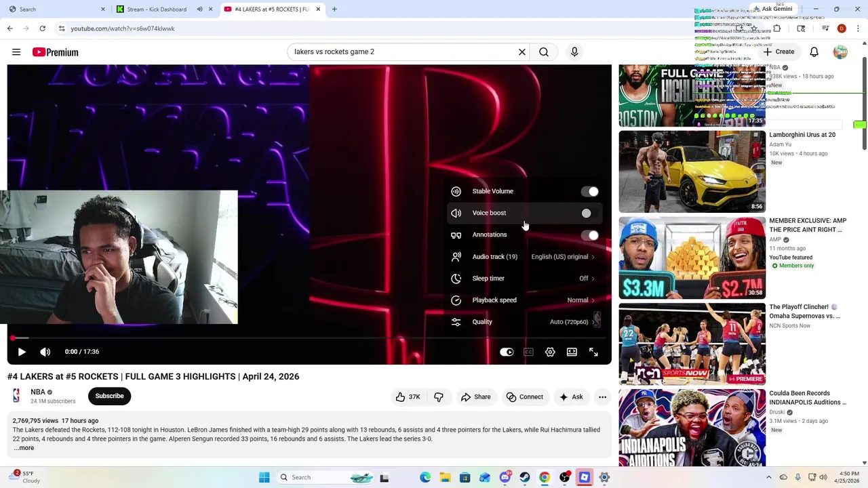The width and height of the screenshot is (868, 488).
Task: Click the Create button
Action: click(778, 52)
